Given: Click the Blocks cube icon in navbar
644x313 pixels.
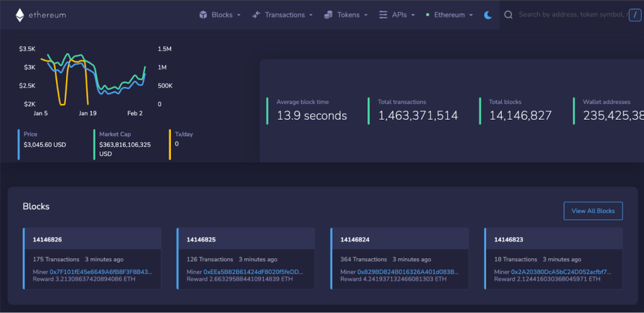Looking at the screenshot, I should (203, 14).
